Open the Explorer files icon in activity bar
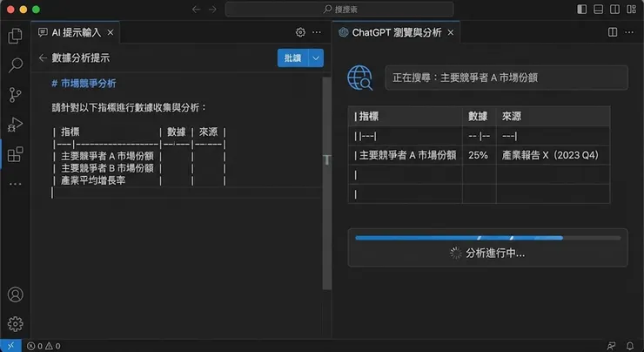Image resolution: width=644 pixels, height=352 pixels. click(15, 36)
